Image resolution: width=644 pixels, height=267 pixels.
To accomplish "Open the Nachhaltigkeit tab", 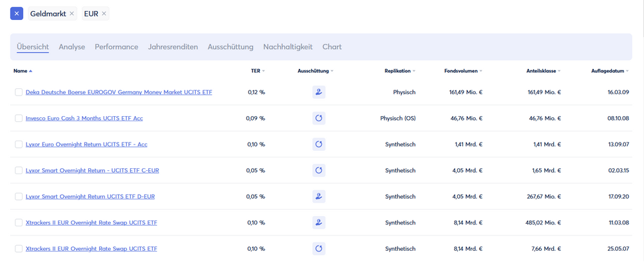I will pyautogui.click(x=288, y=47).
